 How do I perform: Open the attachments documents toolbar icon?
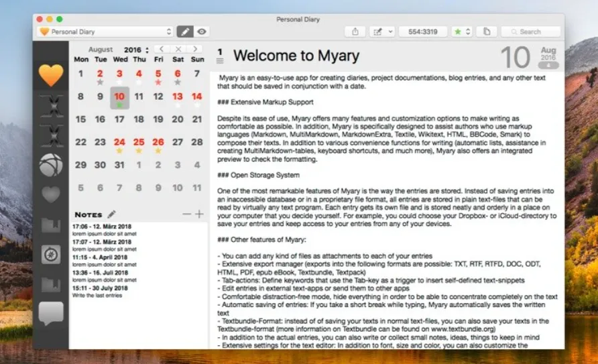pos(487,32)
